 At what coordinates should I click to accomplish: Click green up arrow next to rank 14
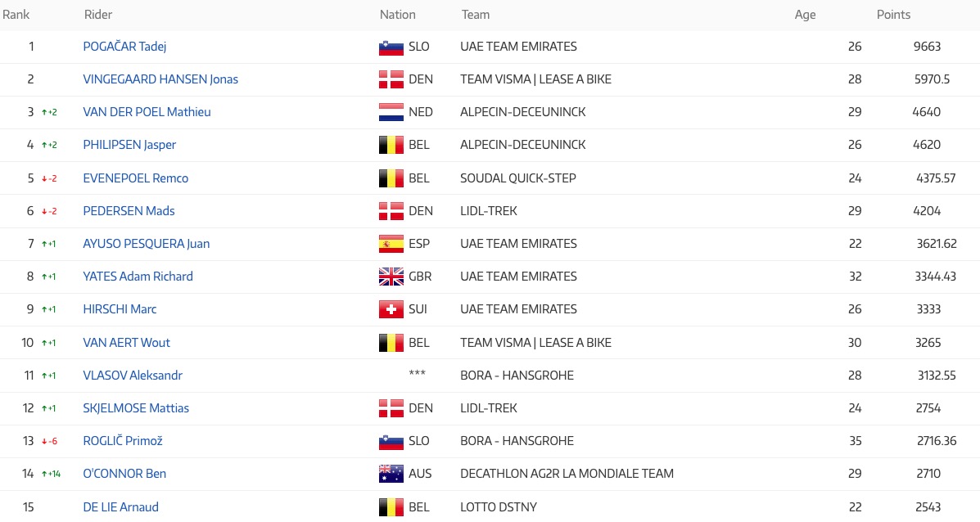44,474
